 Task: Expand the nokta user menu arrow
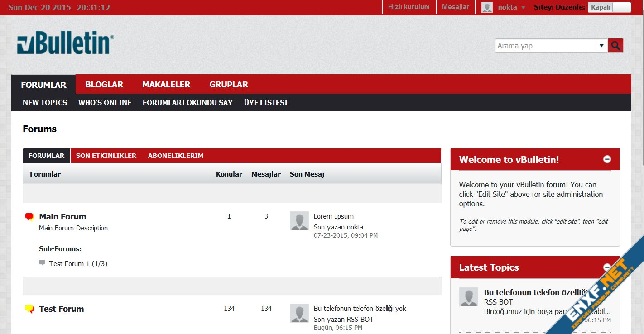click(x=523, y=8)
